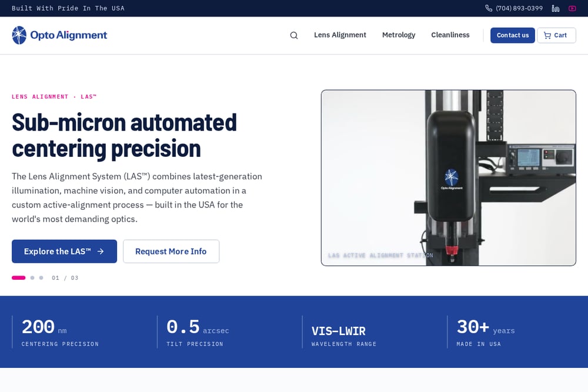Click the 'CENTERING PRECISION' label
588x392 pixels.
tap(60, 344)
